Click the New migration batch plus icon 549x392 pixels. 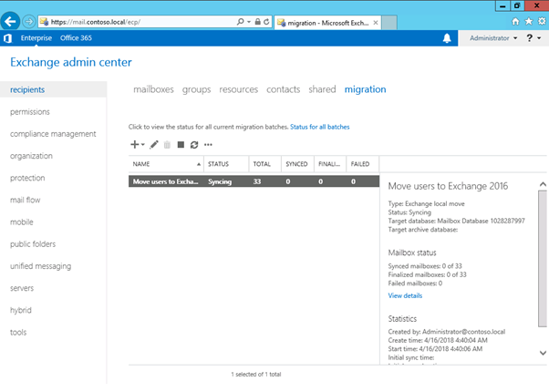(134, 145)
